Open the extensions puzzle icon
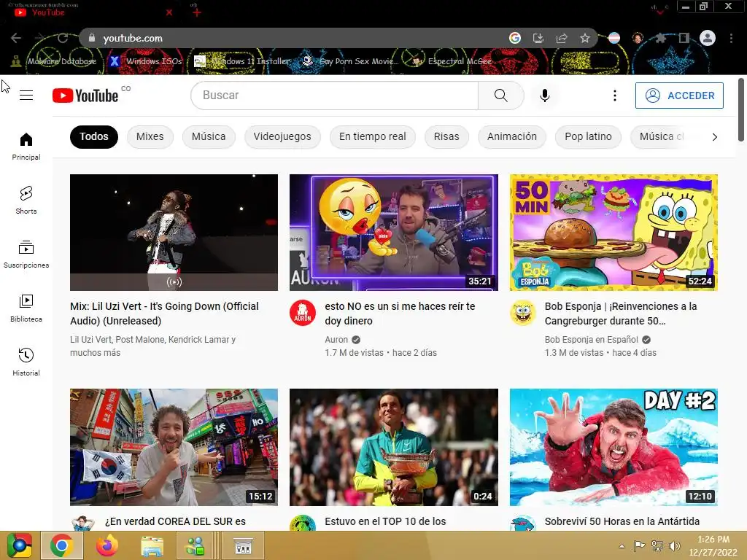Screen dimensions: 747x560 660,38
